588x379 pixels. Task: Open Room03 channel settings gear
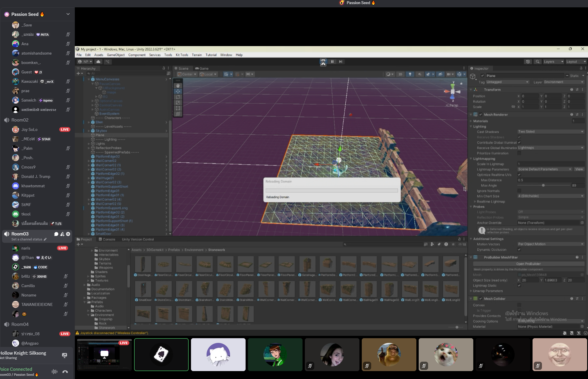[x=68, y=234]
